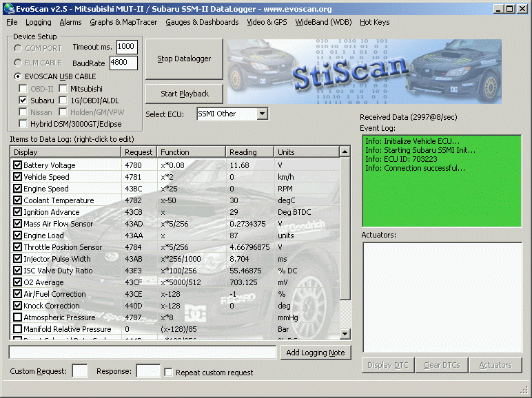The height and width of the screenshot is (398, 532).
Task: Uncheck the Knock Correction item
Action: (x=17, y=306)
